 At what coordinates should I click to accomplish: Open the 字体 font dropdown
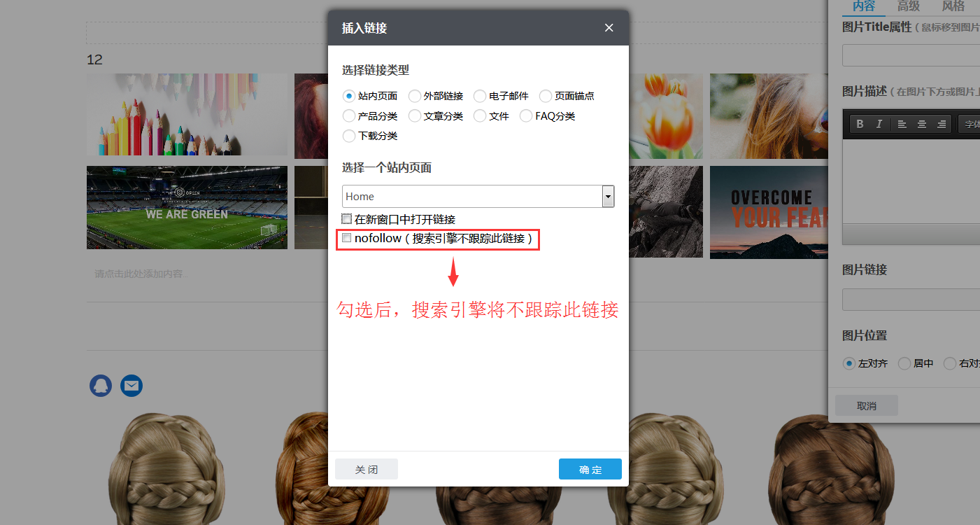[x=972, y=123]
